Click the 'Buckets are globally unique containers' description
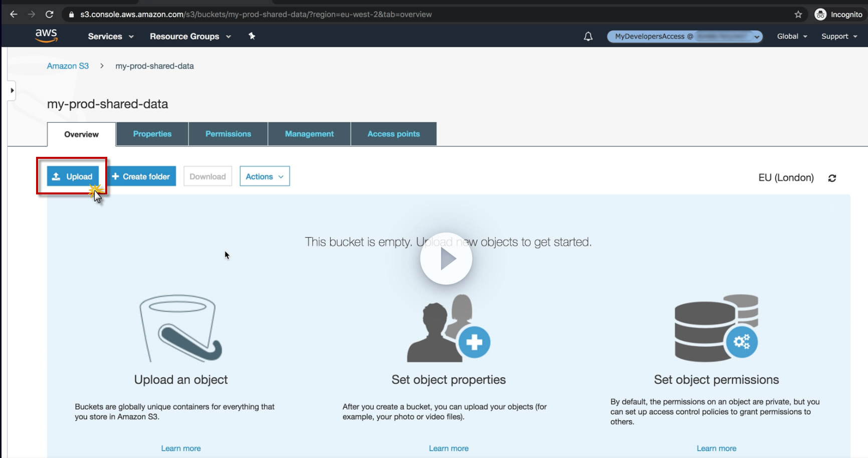868x458 pixels. [x=175, y=412]
